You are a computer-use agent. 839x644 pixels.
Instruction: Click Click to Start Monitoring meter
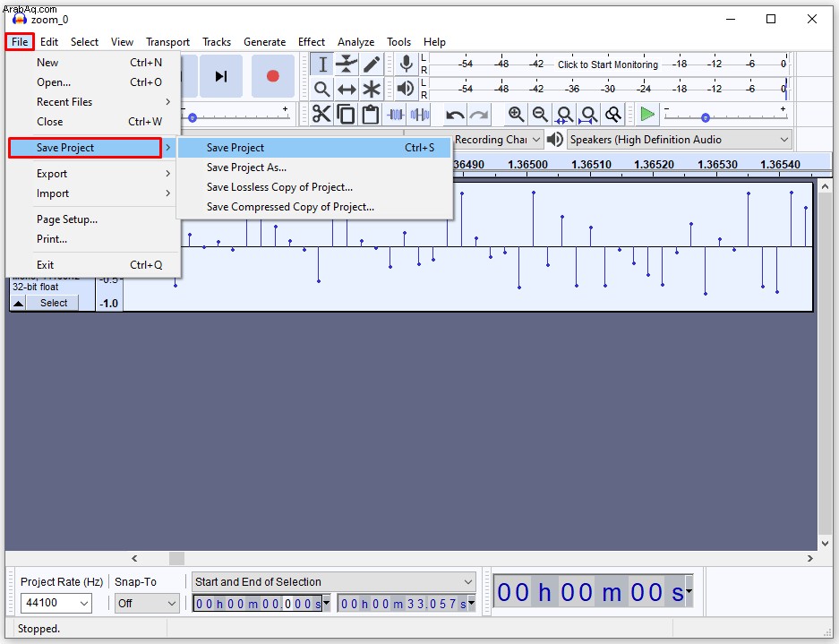(x=608, y=64)
